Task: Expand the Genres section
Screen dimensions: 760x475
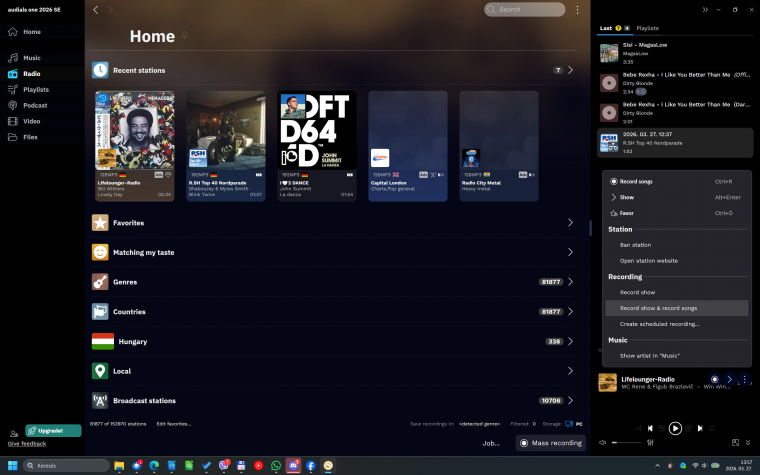Action: point(570,282)
